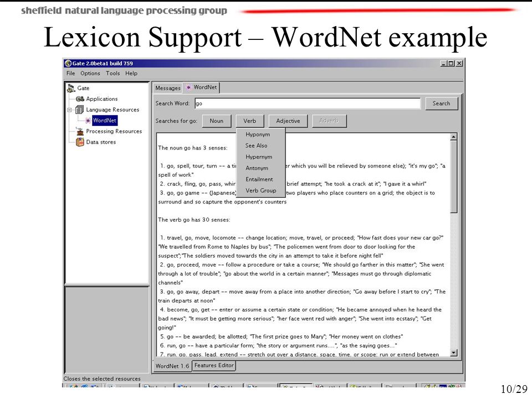Switch to the Messages tab

pos(167,88)
